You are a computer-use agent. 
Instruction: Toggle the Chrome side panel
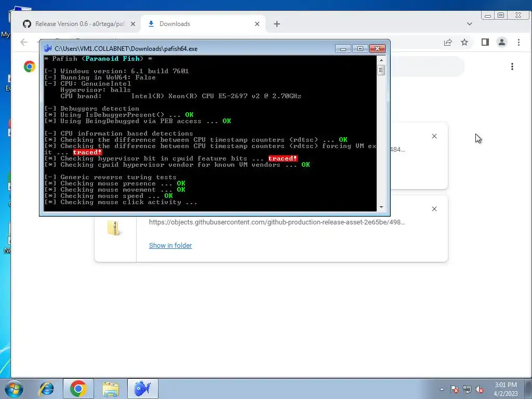(x=485, y=42)
